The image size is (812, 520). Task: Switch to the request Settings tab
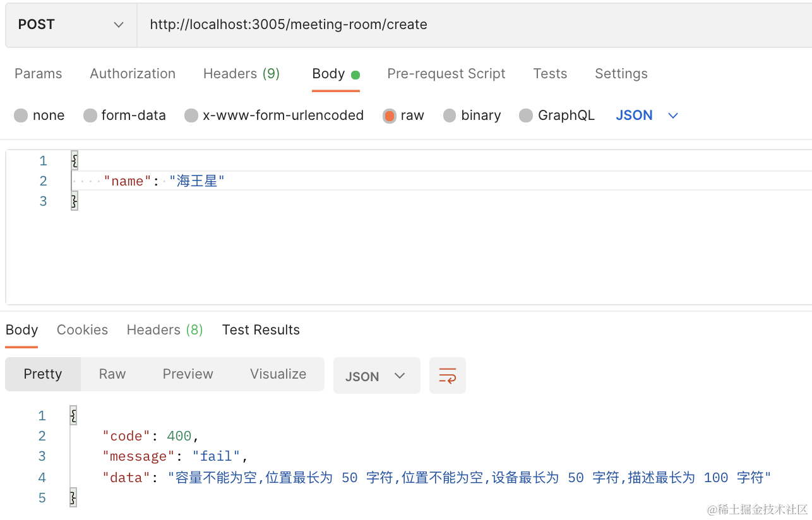coord(621,74)
